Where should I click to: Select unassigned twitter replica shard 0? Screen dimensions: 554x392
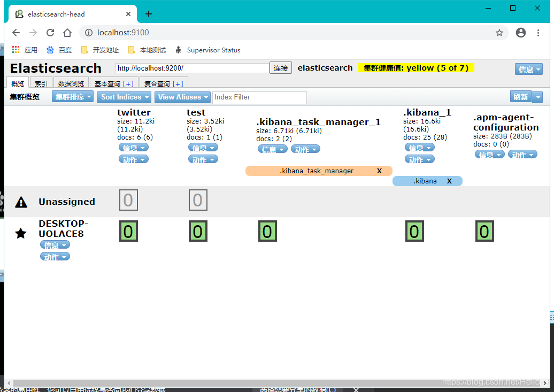(x=128, y=200)
